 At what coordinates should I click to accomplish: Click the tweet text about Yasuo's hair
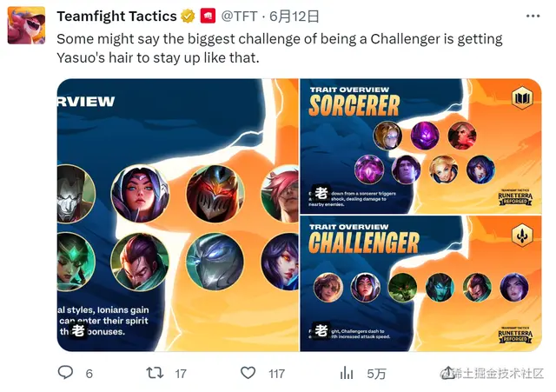point(280,49)
